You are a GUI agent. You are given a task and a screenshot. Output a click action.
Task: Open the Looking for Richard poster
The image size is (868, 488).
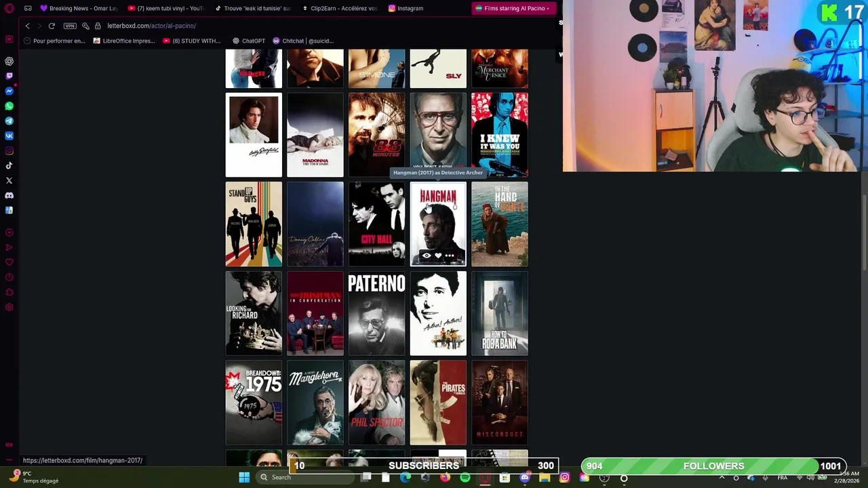[x=254, y=313]
